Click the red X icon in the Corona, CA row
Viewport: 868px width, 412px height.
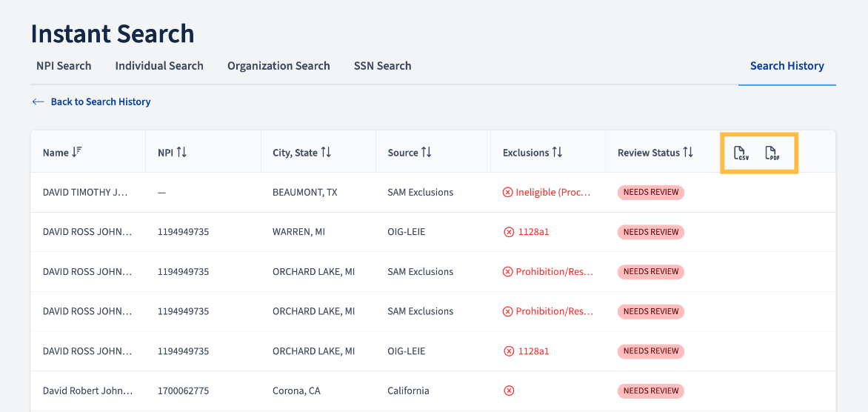[509, 391]
